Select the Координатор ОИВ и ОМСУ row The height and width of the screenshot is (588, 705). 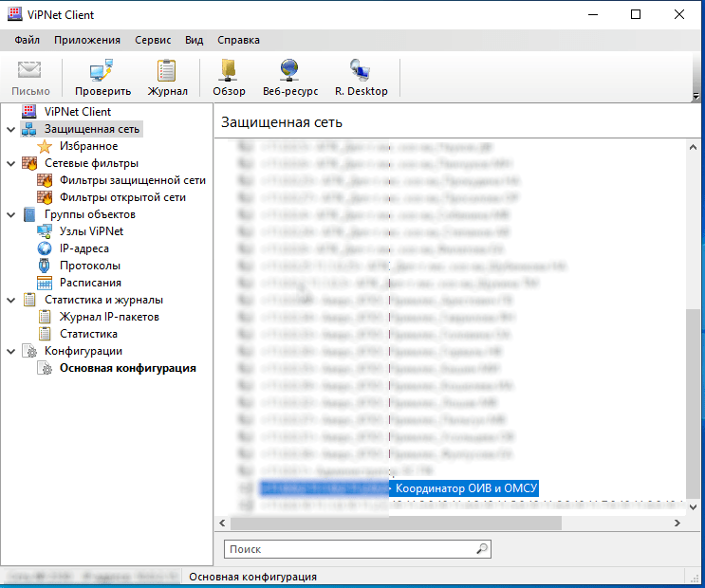(x=399, y=488)
